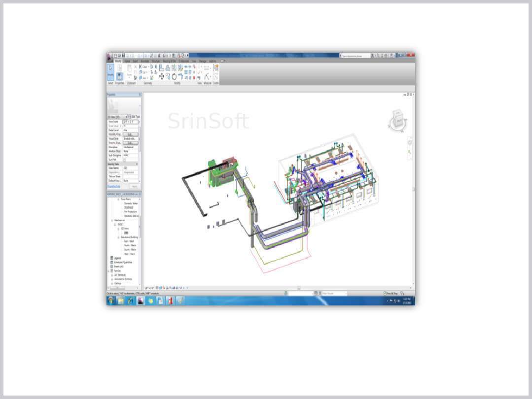
Task: Select West - Mech elevation in browser
Action: [x=130, y=254]
